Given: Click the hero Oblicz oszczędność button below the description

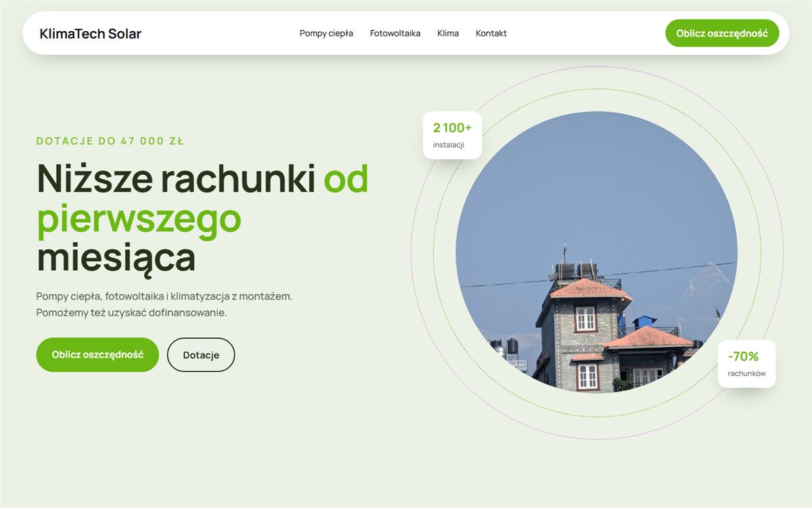Looking at the screenshot, I should pyautogui.click(x=97, y=355).
